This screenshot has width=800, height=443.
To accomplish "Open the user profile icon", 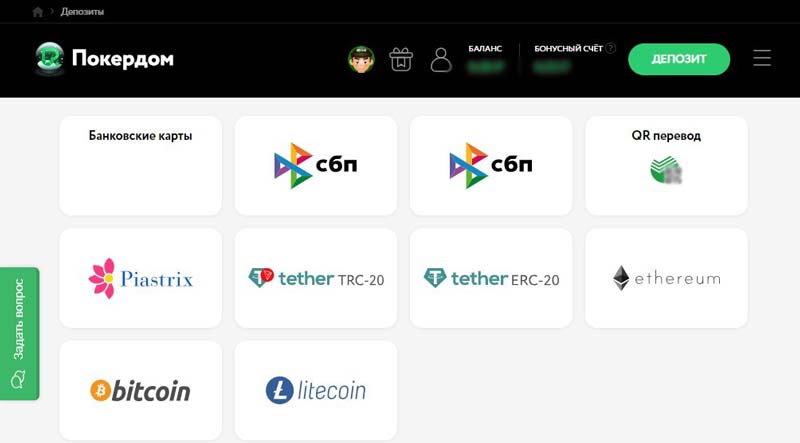I will [x=441, y=60].
